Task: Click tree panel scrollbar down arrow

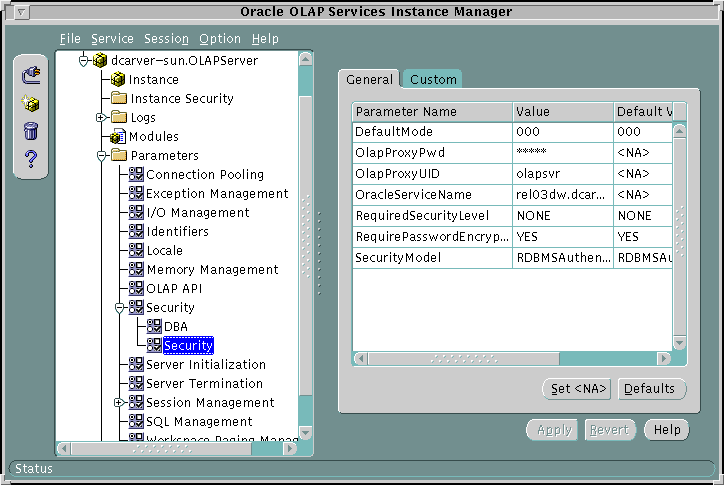Action: pos(305,433)
